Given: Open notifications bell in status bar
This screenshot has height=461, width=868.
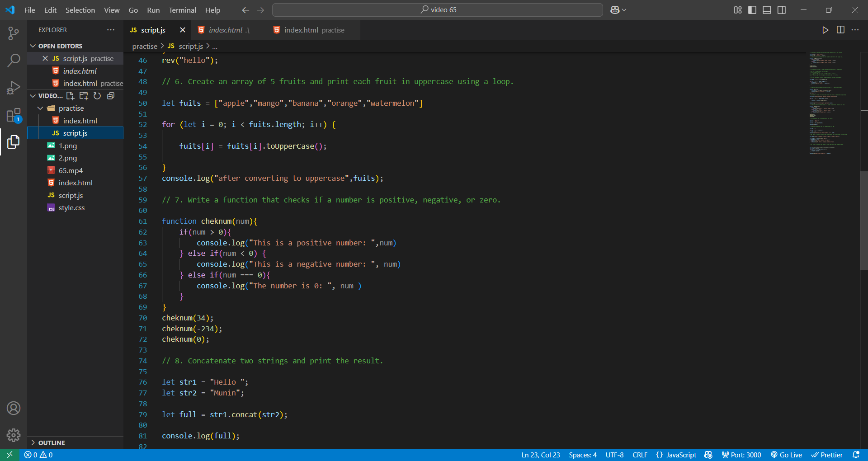Looking at the screenshot, I should [856, 455].
